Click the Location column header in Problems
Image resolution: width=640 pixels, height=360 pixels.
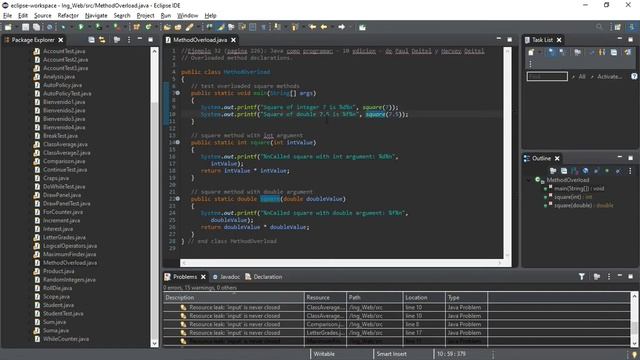(424, 298)
